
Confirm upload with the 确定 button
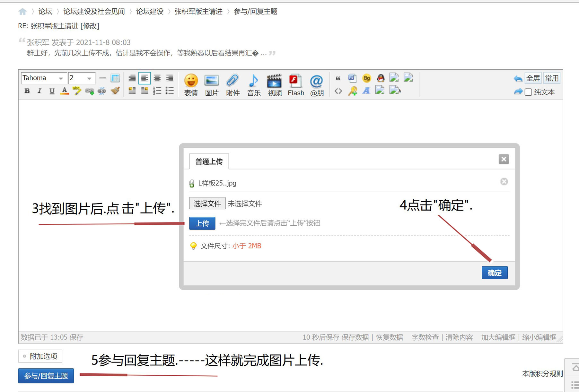point(494,273)
